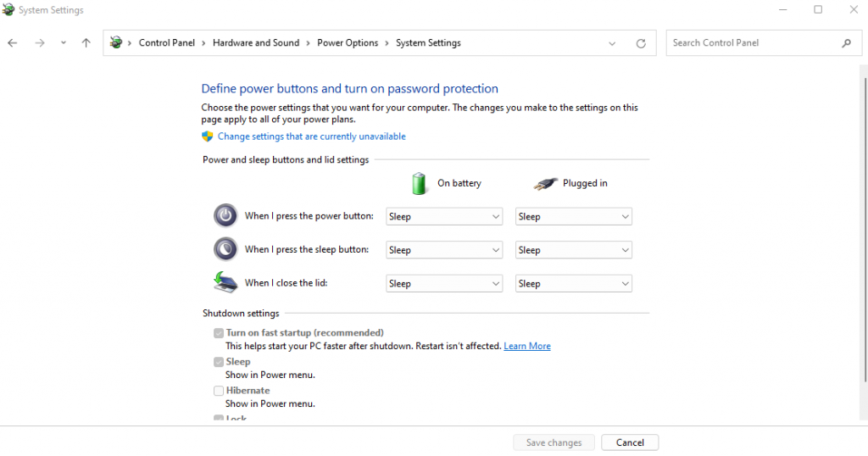Click the Up to parent folder arrow
This screenshot has width=868, height=456.
[x=86, y=43]
